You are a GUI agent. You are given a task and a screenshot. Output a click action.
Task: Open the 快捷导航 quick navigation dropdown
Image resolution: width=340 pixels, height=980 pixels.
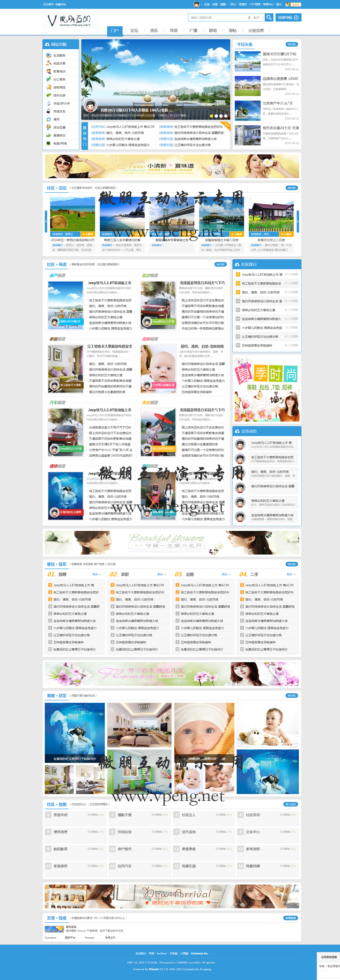click(288, 17)
